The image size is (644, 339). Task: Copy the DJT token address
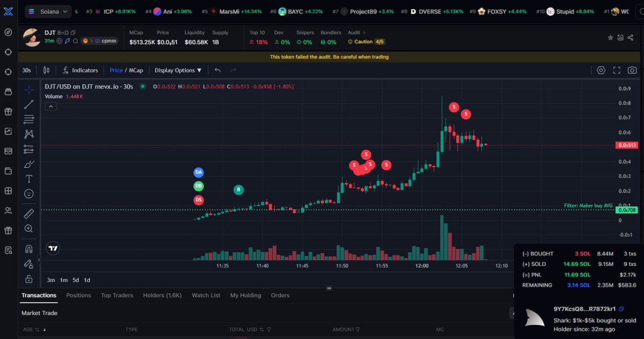click(x=73, y=33)
